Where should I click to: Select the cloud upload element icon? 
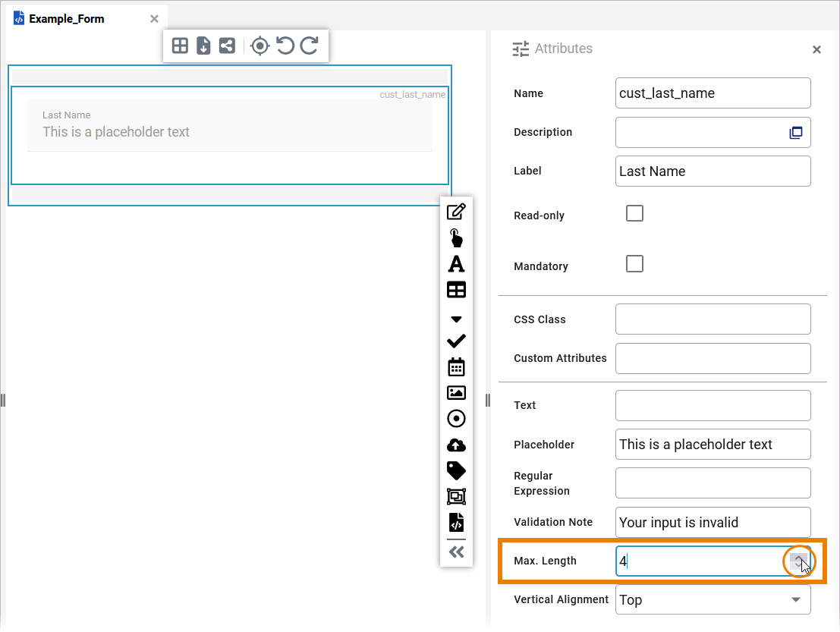coord(456,445)
